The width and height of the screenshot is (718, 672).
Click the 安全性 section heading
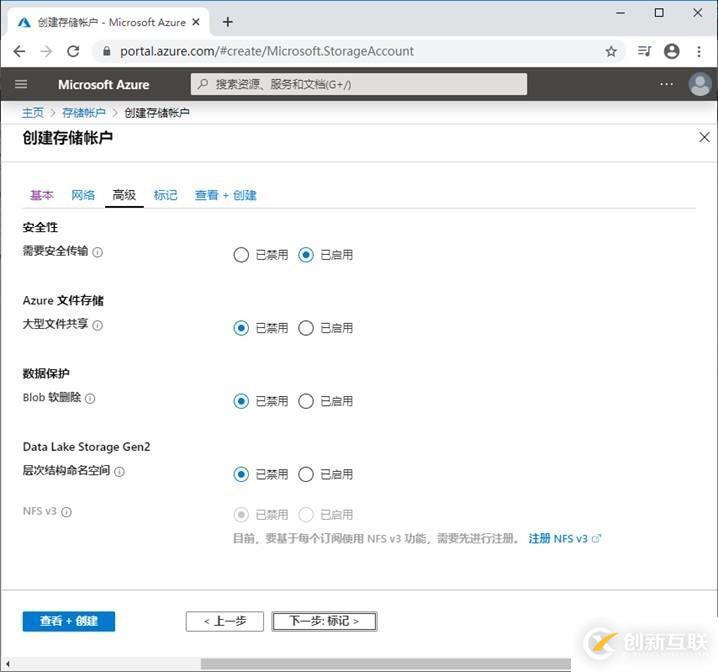coord(40,228)
